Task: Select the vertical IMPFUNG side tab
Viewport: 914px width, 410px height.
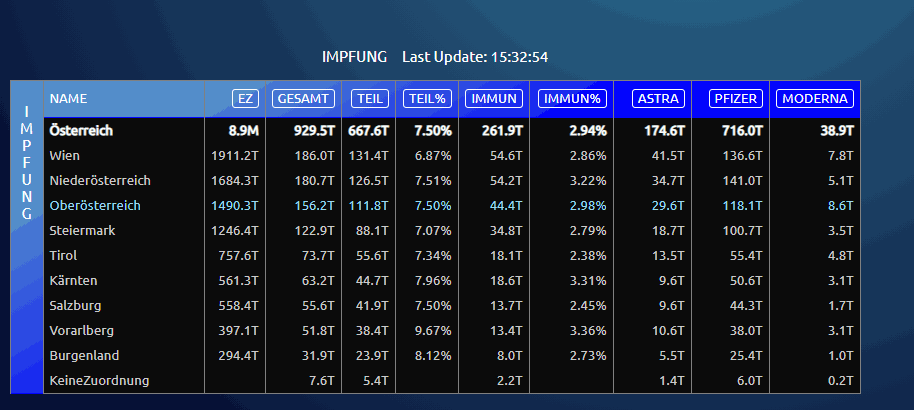Action: pos(27,237)
